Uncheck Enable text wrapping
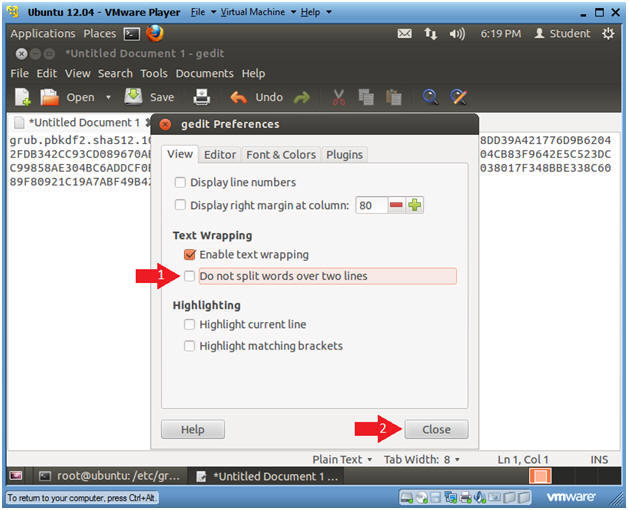Screen dimensions: 628x510 tap(189, 254)
